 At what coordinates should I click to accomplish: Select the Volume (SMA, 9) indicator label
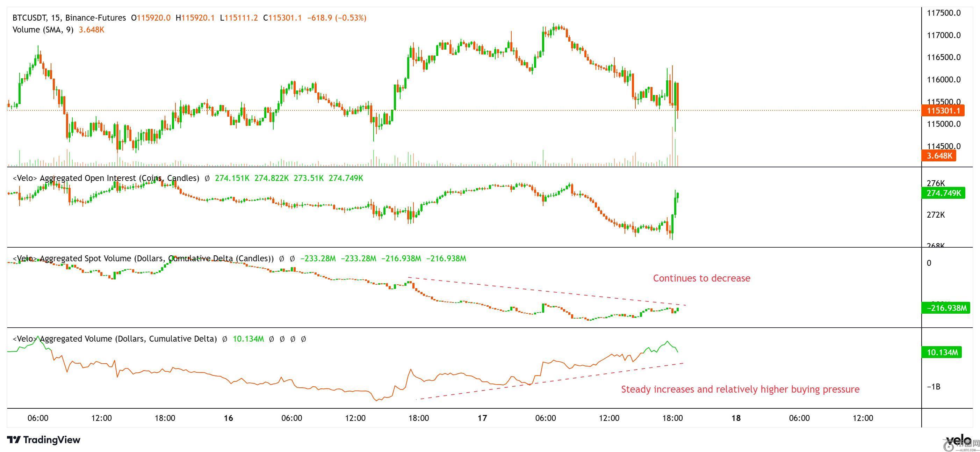[43, 30]
